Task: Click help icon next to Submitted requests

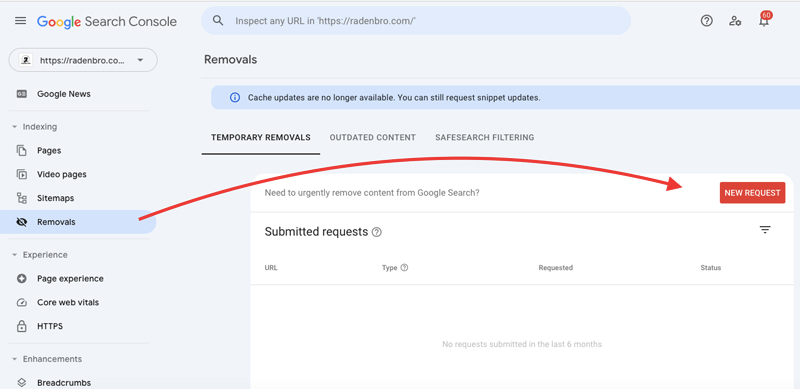Action: pos(377,232)
